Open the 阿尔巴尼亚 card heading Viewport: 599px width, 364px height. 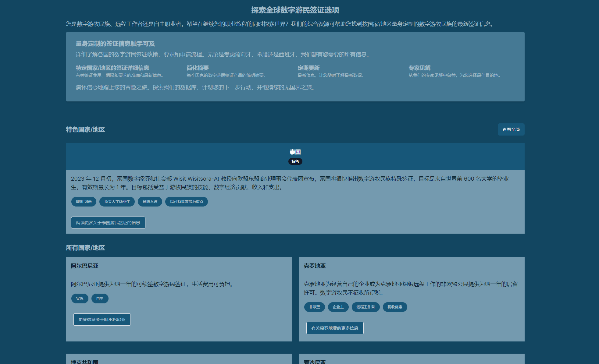pyautogui.click(x=85, y=266)
